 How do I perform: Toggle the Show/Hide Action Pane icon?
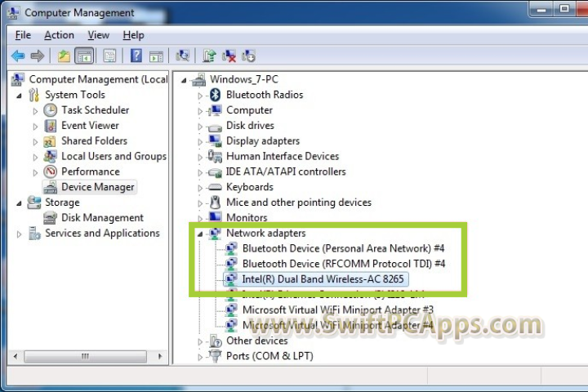point(156,56)
